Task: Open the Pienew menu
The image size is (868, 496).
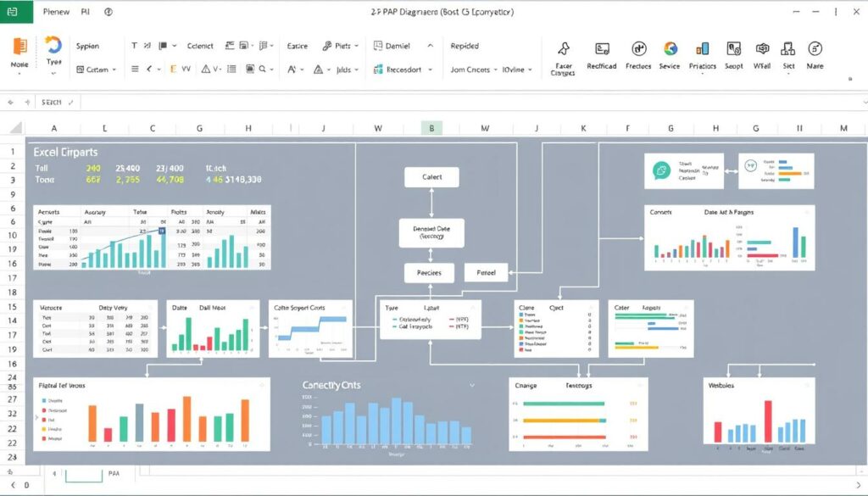Action: tap(56, 12)
